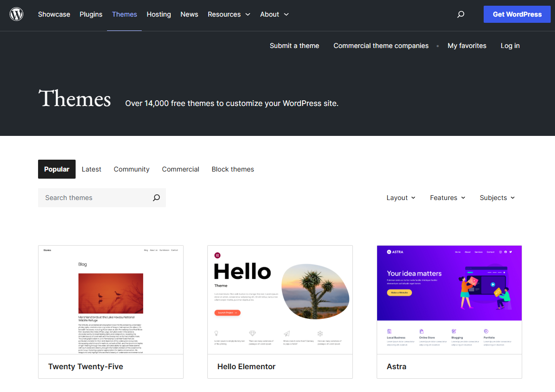Go to Showcase in top navigation
Screen dimensions: 555x392
coord(54,15)
